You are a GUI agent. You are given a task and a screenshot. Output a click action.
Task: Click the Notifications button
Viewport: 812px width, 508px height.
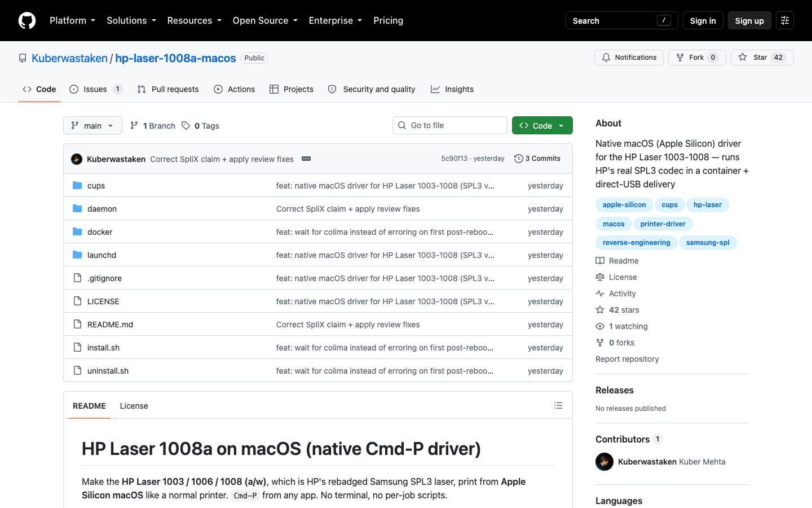(629, 58)
